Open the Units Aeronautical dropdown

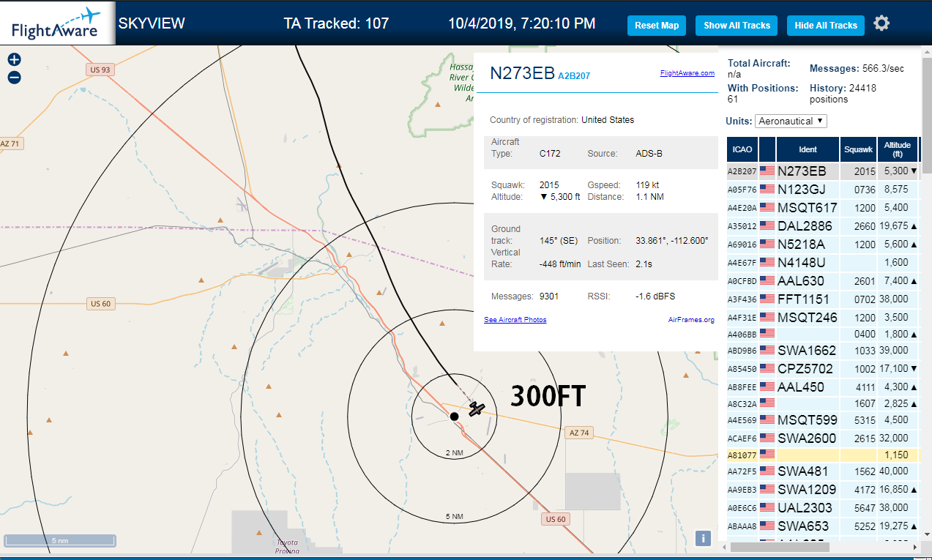point(791,121)
